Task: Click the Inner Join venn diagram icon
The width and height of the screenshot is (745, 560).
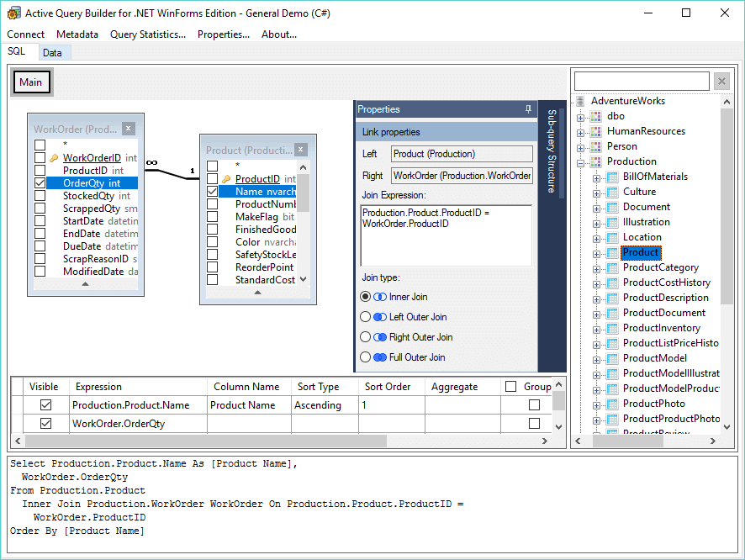Action: [x=379, y=297]
